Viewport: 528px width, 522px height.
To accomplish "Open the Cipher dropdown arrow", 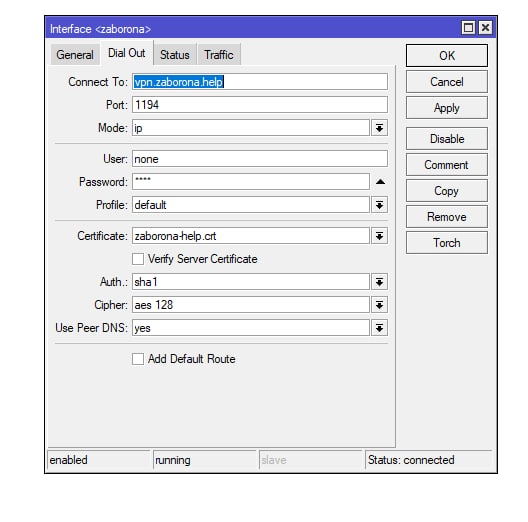I will [380, 305].
